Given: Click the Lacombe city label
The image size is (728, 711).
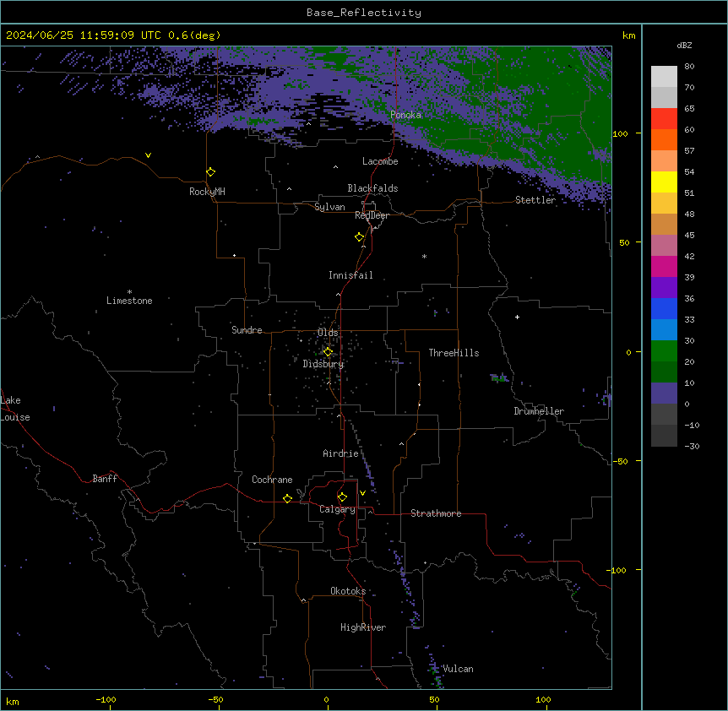Looking at the screenshot, I should [x=380, y=161].
